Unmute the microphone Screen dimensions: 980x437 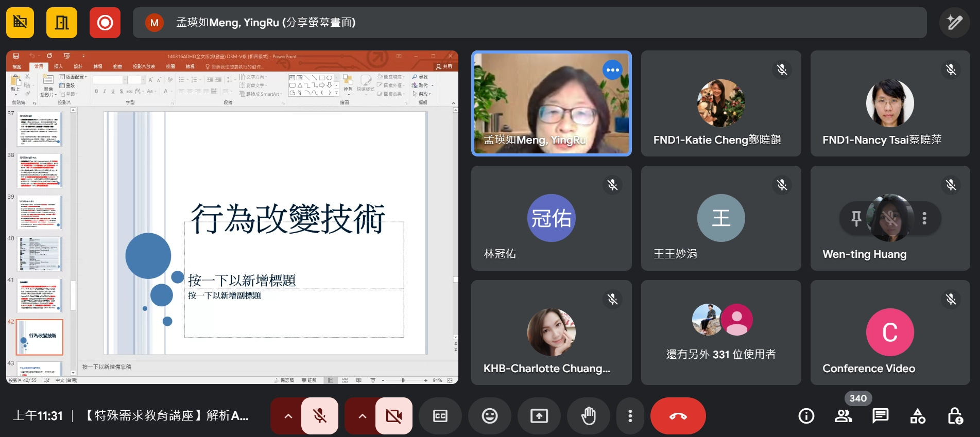320,416
